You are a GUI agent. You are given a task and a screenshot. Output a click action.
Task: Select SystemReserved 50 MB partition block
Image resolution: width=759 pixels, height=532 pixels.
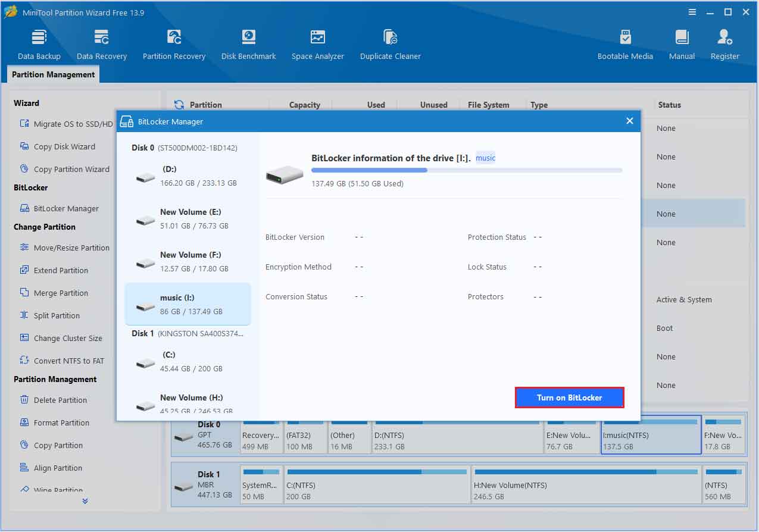pyautogui.click(x=261, y=485)
